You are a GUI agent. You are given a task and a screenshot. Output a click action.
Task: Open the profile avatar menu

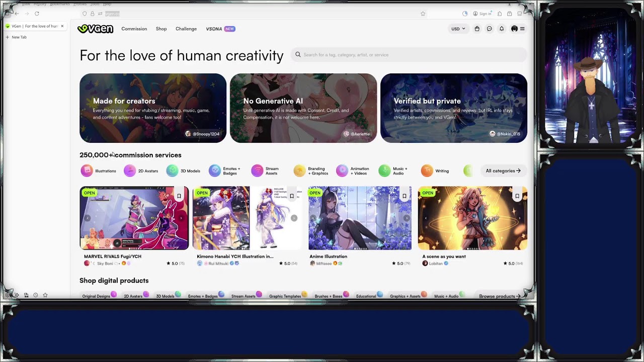pos(514,29)
